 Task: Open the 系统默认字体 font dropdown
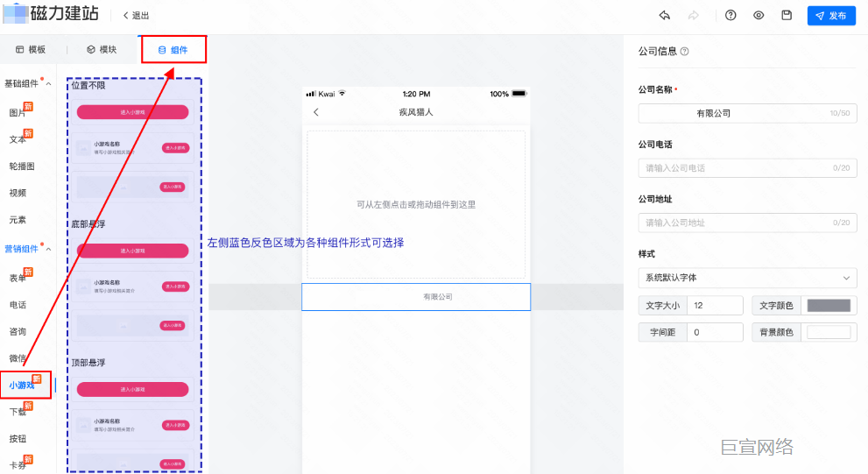pyautogui.click(x=747, y=278)
